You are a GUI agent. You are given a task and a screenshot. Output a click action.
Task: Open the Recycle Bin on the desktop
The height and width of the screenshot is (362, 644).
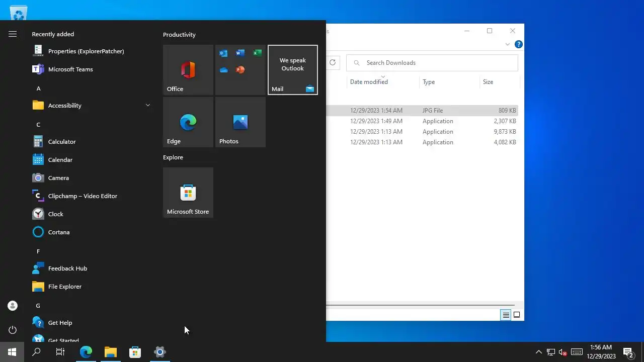coord(18,13)
